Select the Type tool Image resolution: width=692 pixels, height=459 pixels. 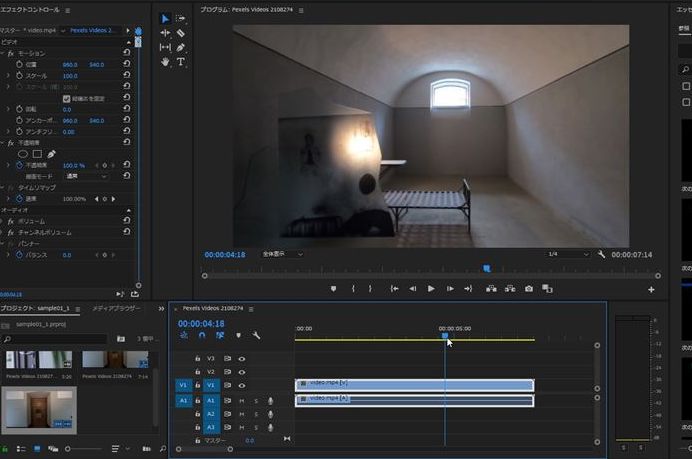[x=181, y=62]
